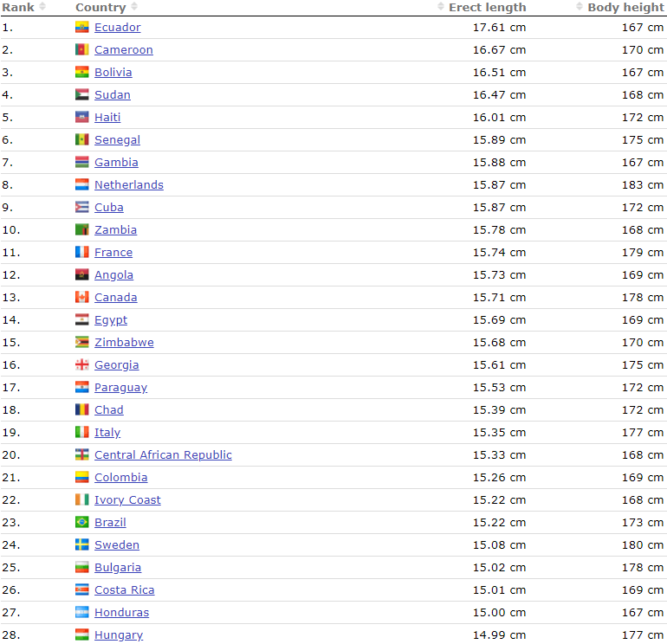Open the Cameroon country link
This screenshot has height=644, width=667.
123,50
